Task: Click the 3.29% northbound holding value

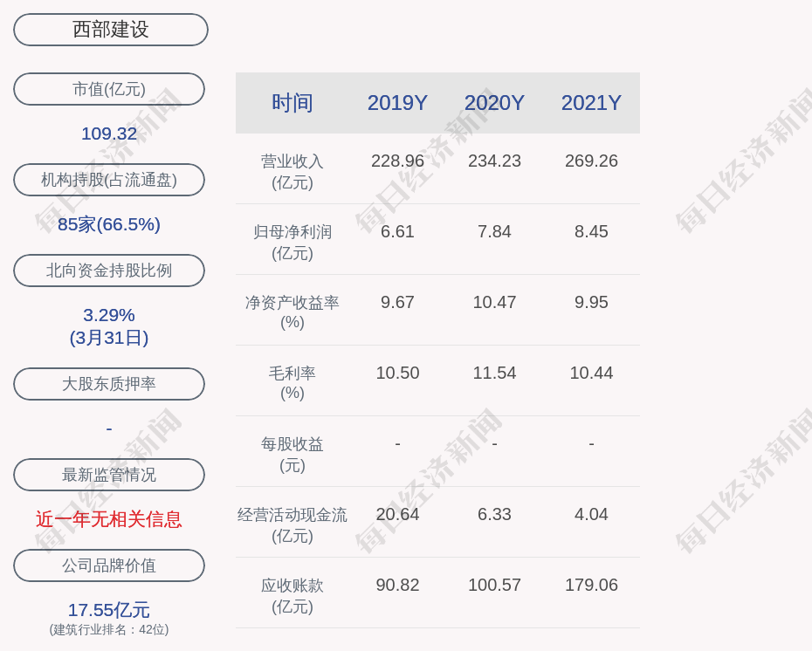Action: [x=109, y=315]
